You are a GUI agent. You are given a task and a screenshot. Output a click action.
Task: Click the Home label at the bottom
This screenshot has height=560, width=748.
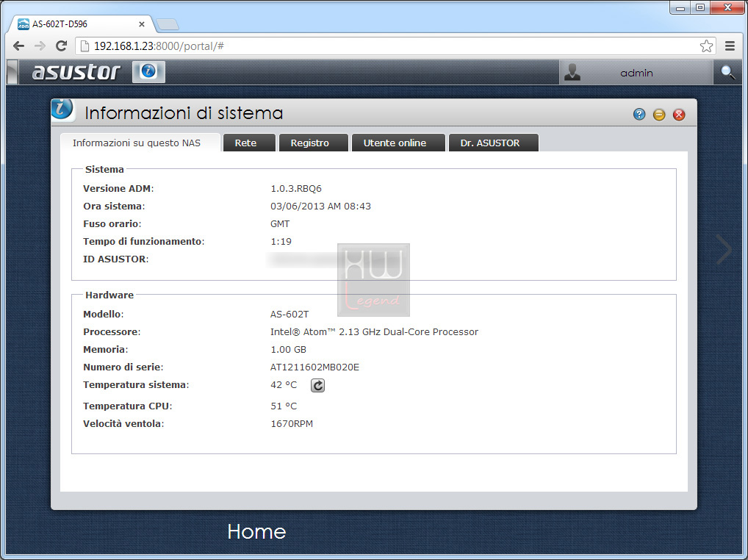256,531
